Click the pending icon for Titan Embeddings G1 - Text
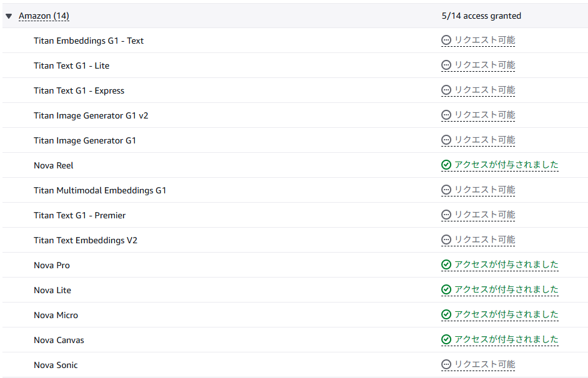The height and width of the screenshot is (378, 588). (446, 40)
